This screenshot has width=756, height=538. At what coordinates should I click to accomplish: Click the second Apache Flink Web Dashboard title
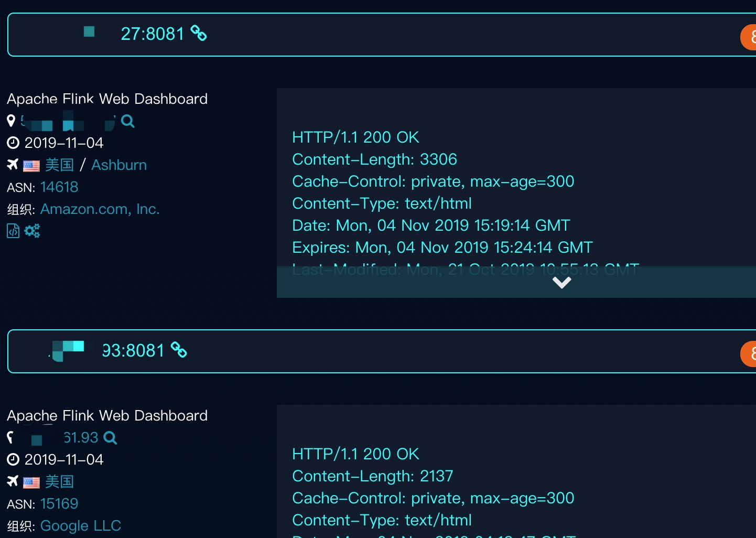[107, 415]
